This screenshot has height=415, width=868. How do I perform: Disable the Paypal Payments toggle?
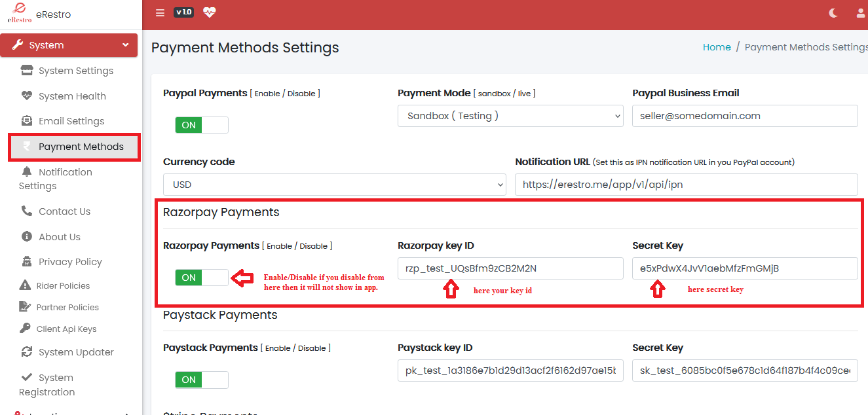click(202, 125)
